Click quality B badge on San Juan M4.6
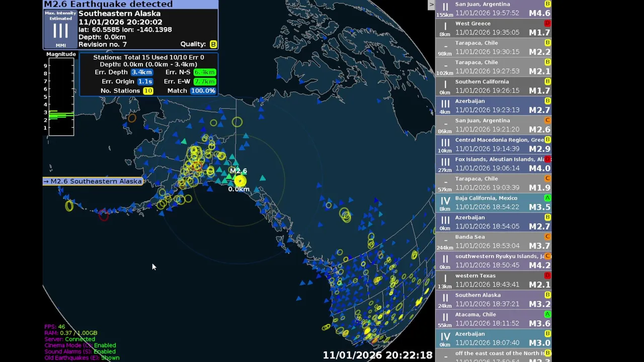The height and width of the screenshot is (362, 644). tap(547, 4)
